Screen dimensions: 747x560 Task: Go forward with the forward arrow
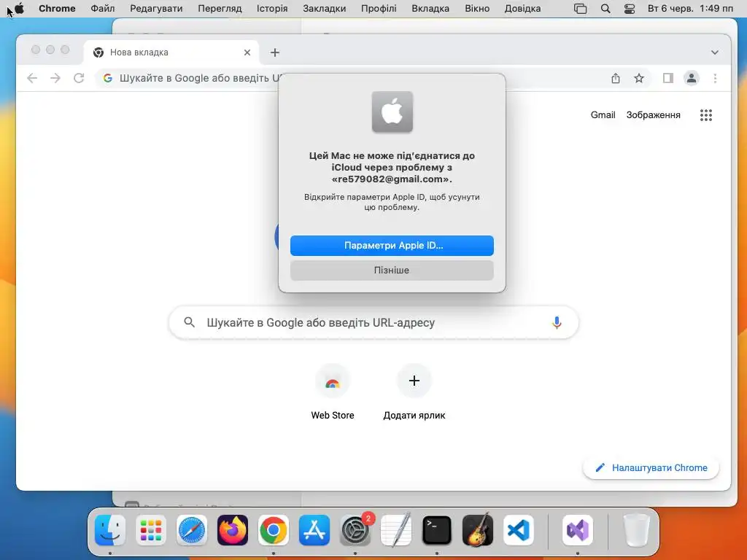55,78
